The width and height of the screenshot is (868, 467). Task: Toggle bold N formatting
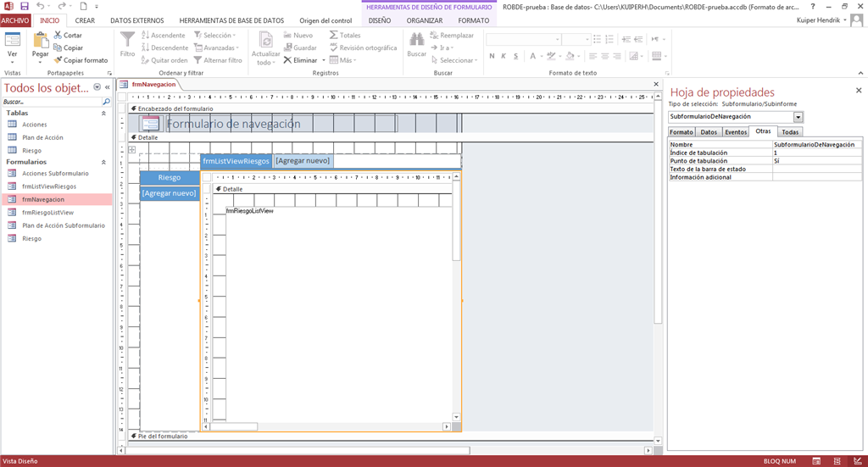coord(492,56)
